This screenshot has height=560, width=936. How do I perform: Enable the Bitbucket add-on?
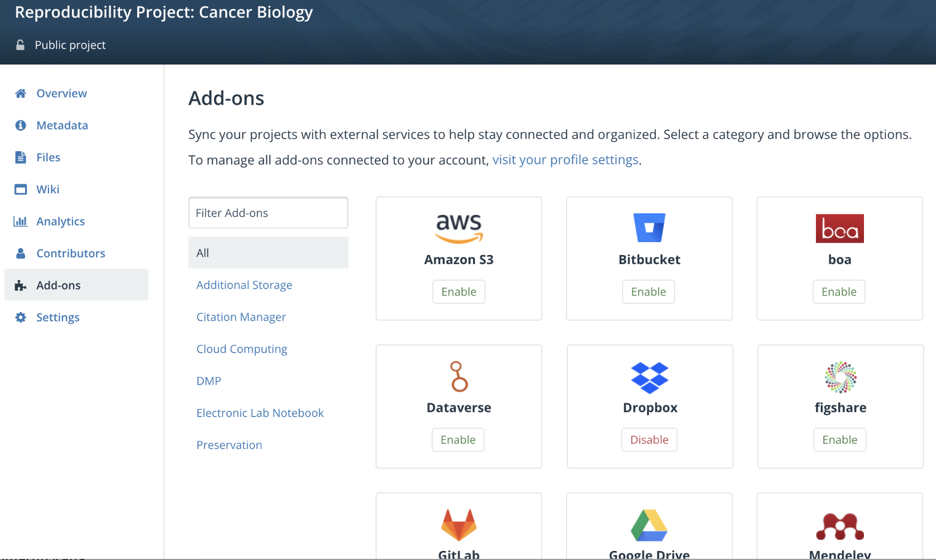pyautogui.click(x=648, y=292)
